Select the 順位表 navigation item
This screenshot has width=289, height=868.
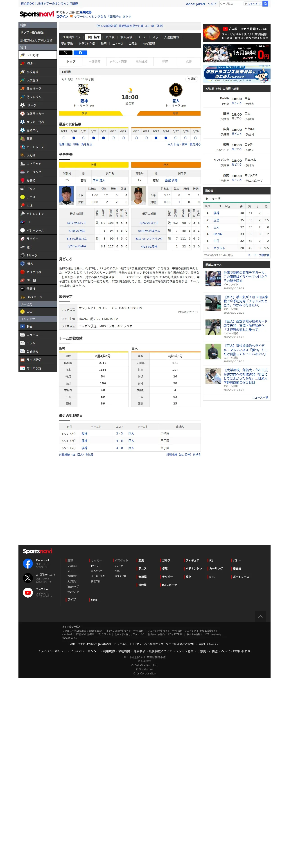[110, 37]
